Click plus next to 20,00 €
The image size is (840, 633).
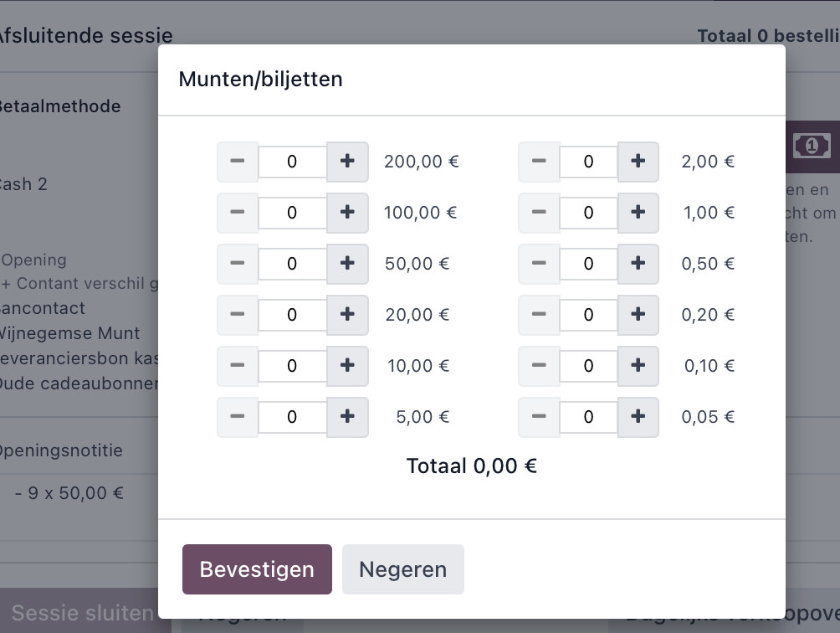pos(347,315)
